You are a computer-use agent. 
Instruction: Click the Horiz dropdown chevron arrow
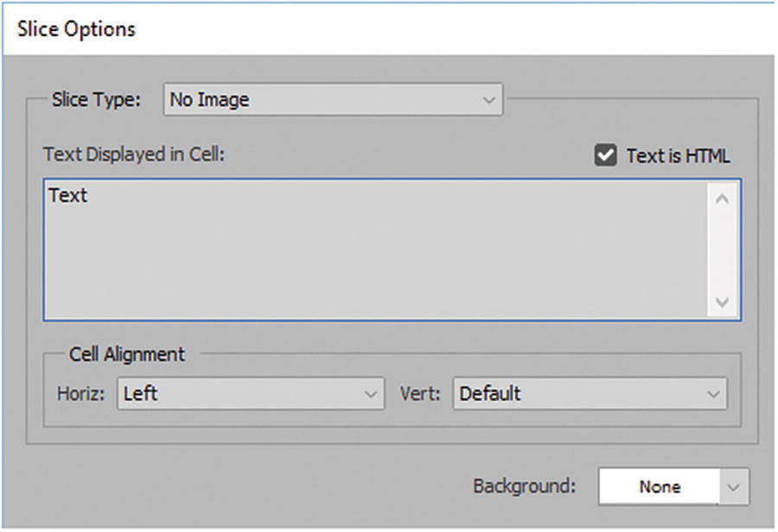point(371,394)
